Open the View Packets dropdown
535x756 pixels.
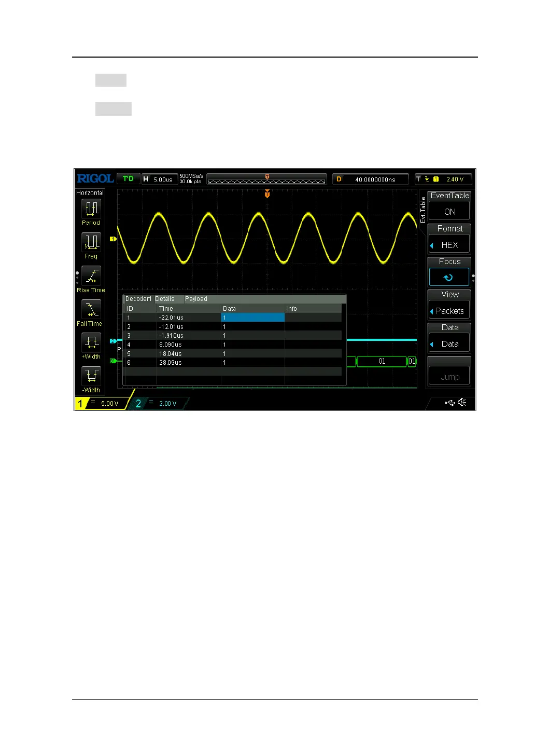pos(449,311)
